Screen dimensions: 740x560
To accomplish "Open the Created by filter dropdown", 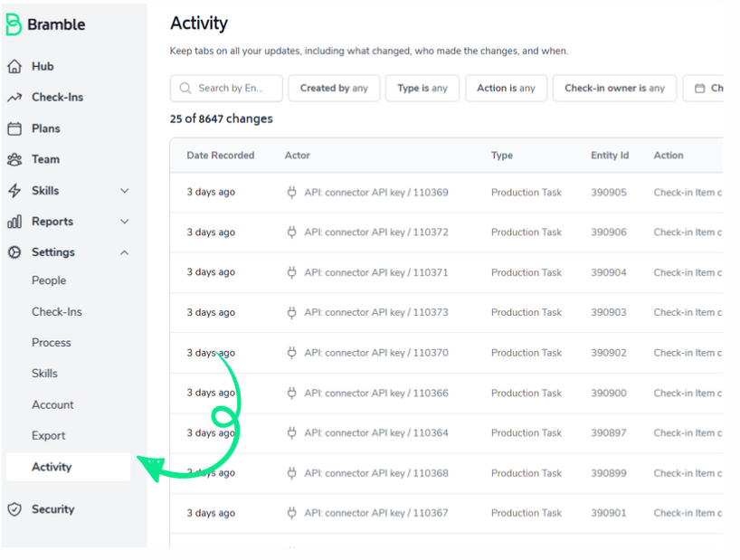I will pyautogui.click(x=334, y=89).
